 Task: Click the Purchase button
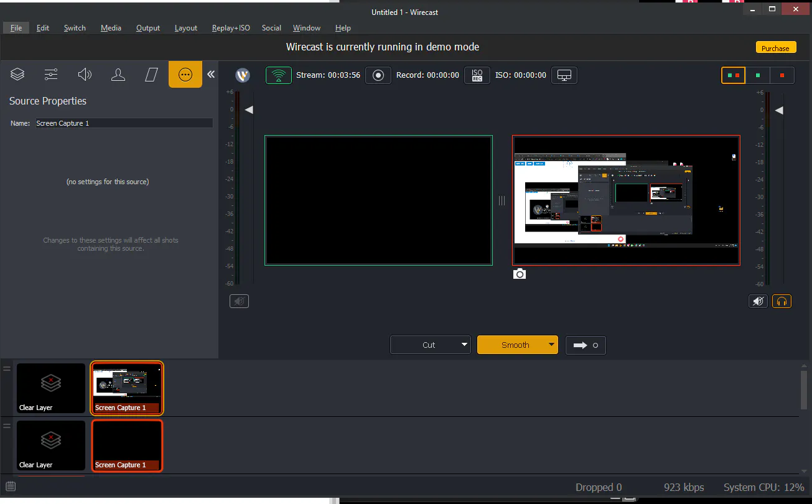click(775, 48)
